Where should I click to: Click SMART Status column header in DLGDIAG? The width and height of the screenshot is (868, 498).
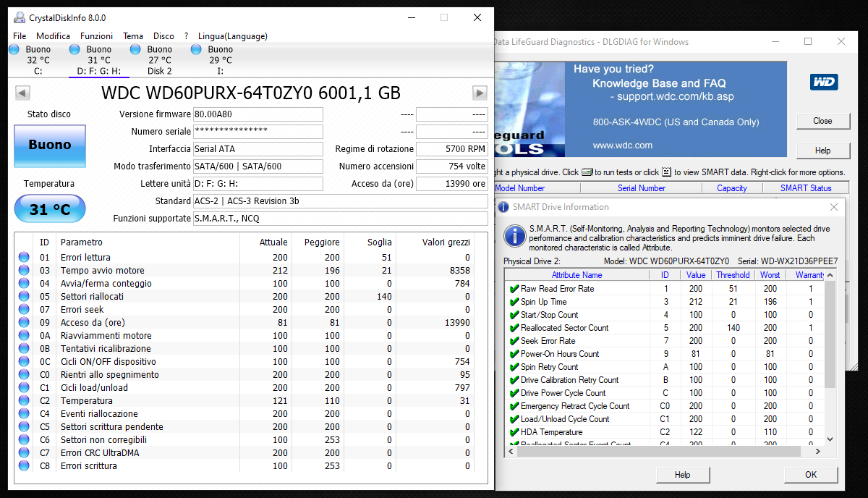click(x=806, y=188)
